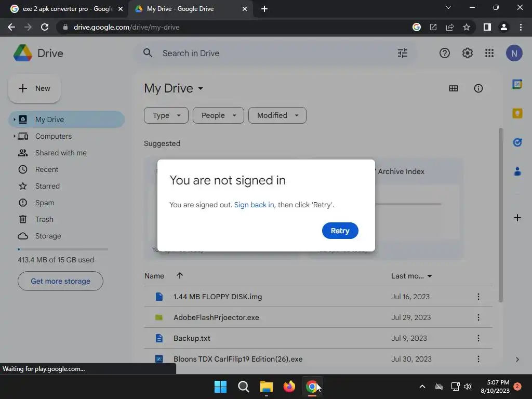Click the Retry button in the dialog
Screen dimensions: 532x399
(340, 231)
